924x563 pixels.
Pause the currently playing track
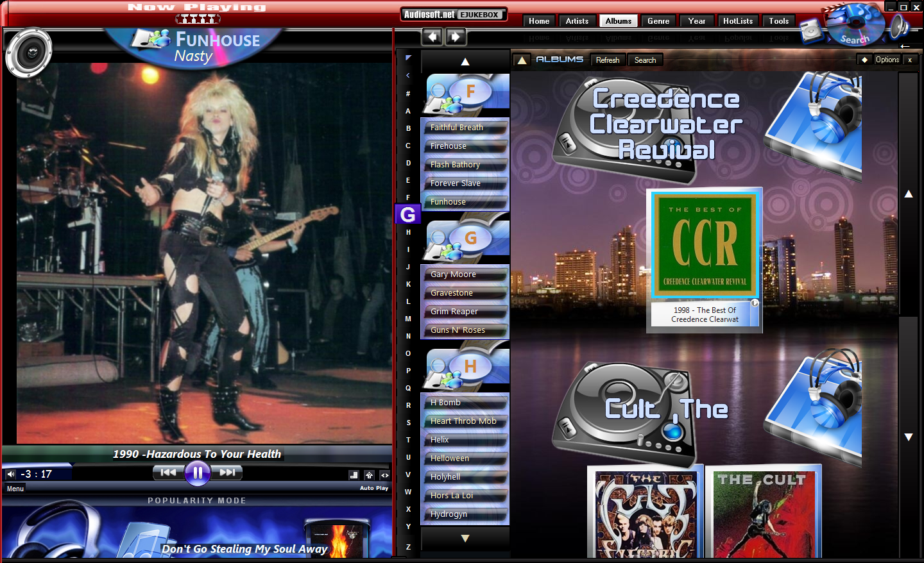click(x=198, y=473)
